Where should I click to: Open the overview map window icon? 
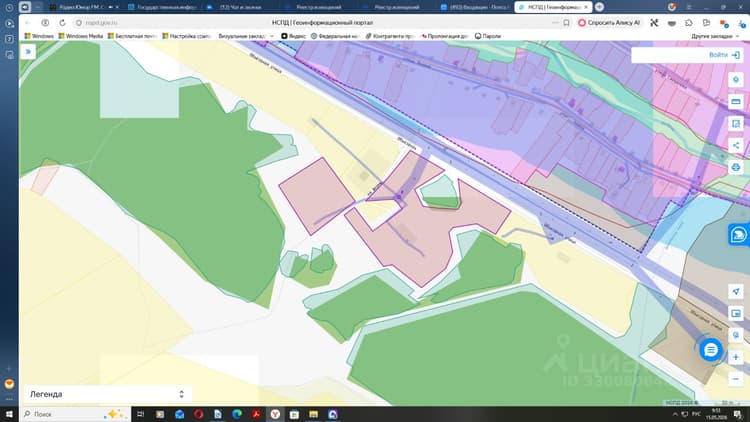click(736, 313)
